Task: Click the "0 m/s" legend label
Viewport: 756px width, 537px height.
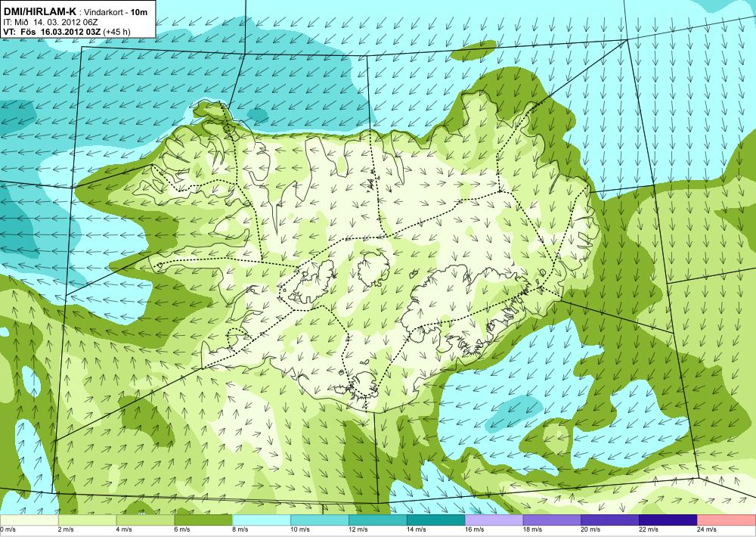Action: [8, 529]
